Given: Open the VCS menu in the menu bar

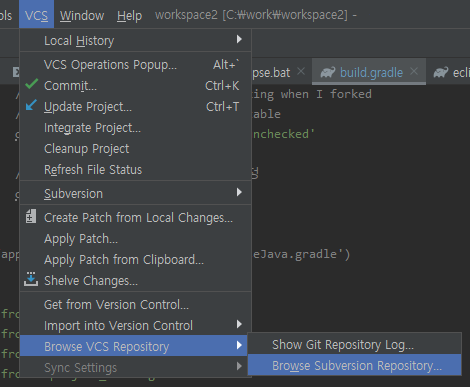Looking at the screenshot, I should (36, 15).
